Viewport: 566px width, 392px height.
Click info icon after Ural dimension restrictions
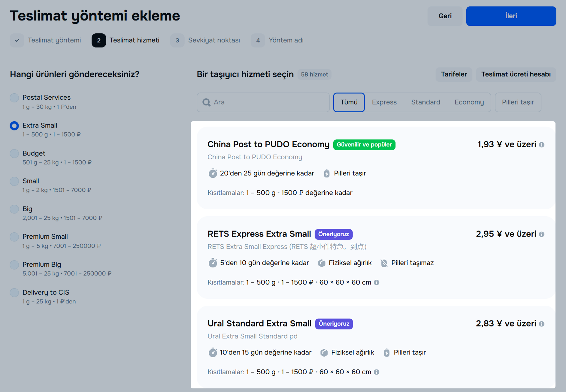coord(377,372)
